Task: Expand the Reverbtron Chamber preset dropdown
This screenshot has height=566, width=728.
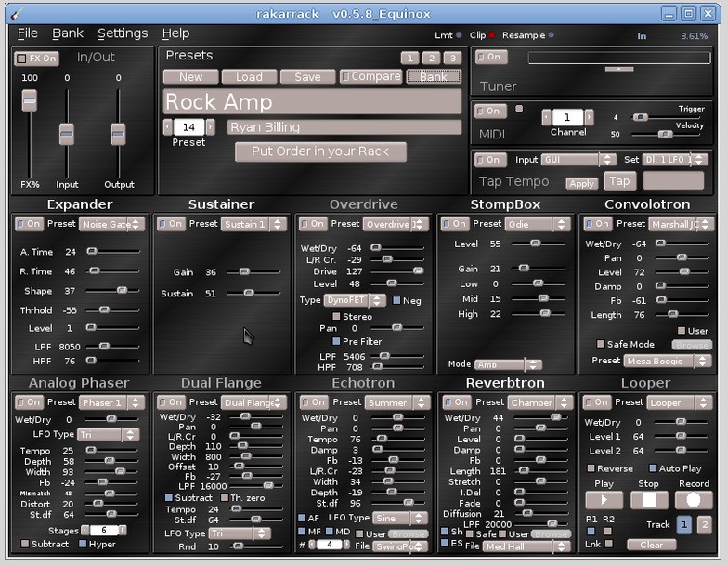Action: click(539, 402)
